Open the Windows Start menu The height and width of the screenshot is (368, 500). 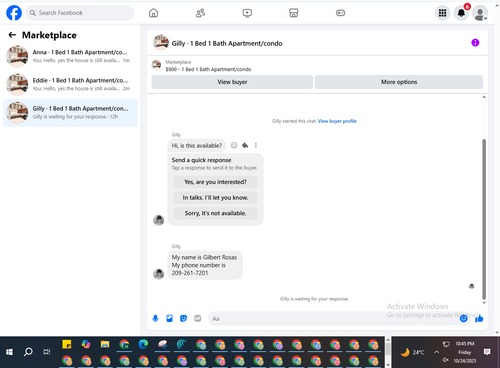point(9,352)
